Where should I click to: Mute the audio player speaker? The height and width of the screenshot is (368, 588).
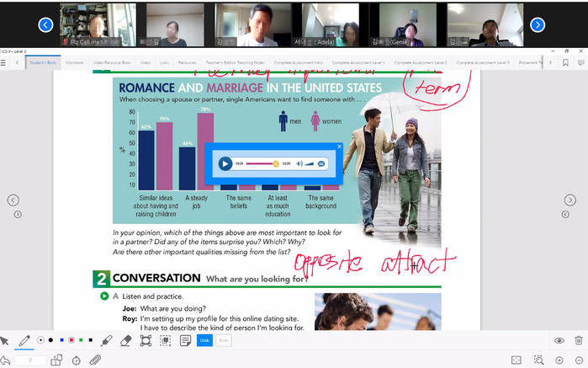(x=299, y=163)
